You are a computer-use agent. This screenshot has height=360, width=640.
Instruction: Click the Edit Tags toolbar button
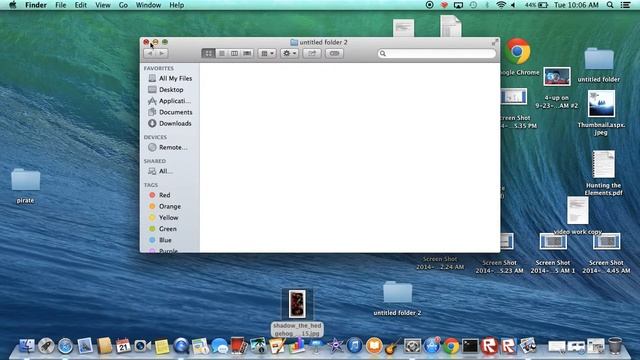click(334, 53)
